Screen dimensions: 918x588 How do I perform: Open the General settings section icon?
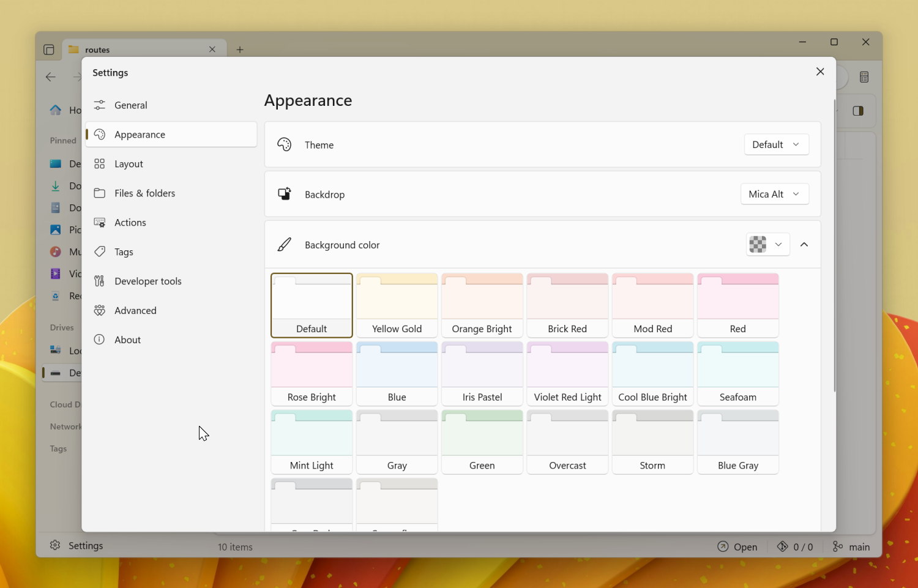click(x=100, y=105)
